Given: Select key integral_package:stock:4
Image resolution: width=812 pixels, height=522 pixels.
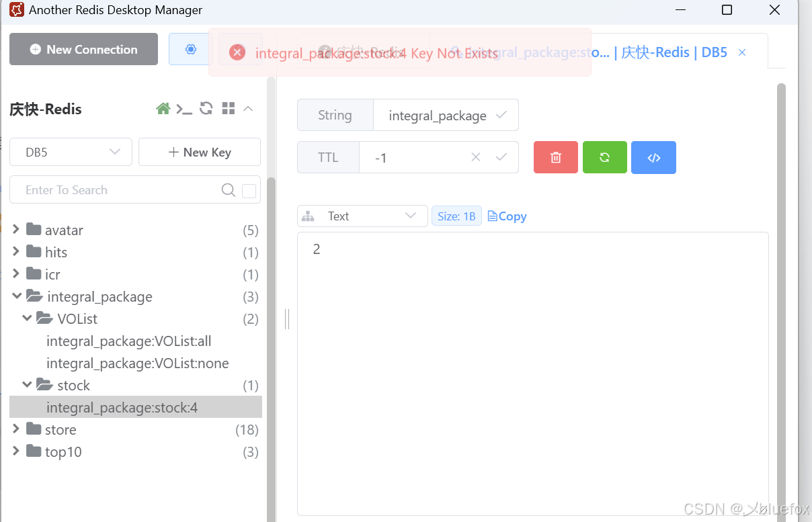Looking at the screenshot, I should (136, 407).
